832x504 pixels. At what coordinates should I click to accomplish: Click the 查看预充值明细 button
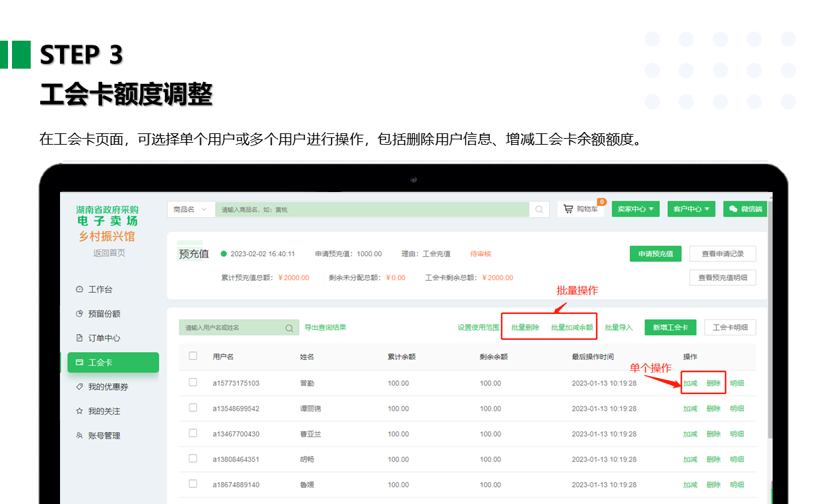(723, 277)
